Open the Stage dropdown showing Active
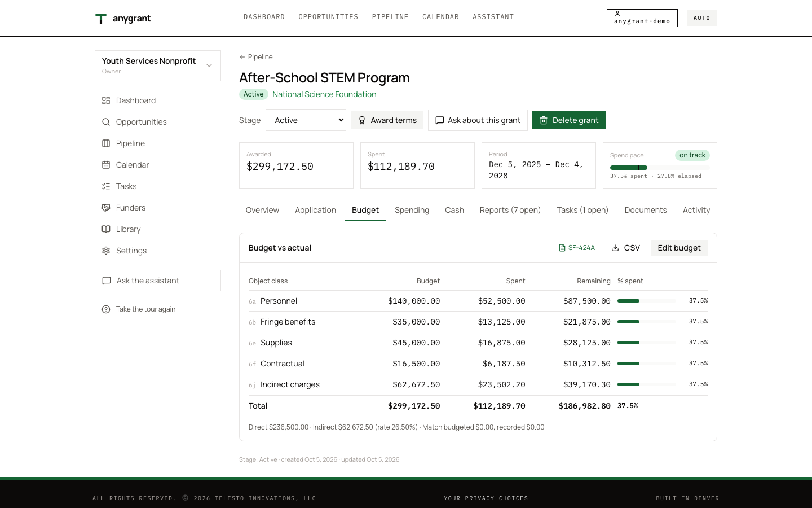 (x=306, y=120)
